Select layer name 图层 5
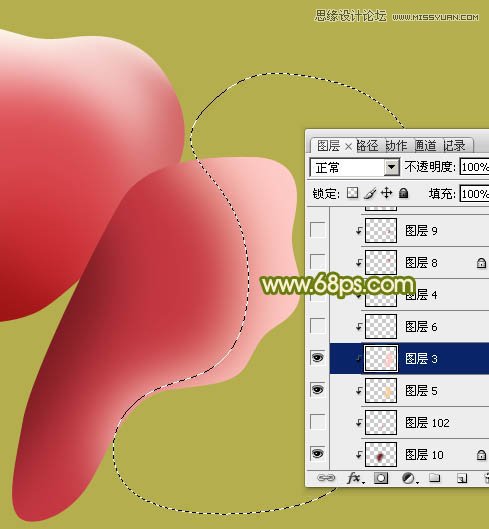This screenshot has width=489, height=529. (421, 391)
